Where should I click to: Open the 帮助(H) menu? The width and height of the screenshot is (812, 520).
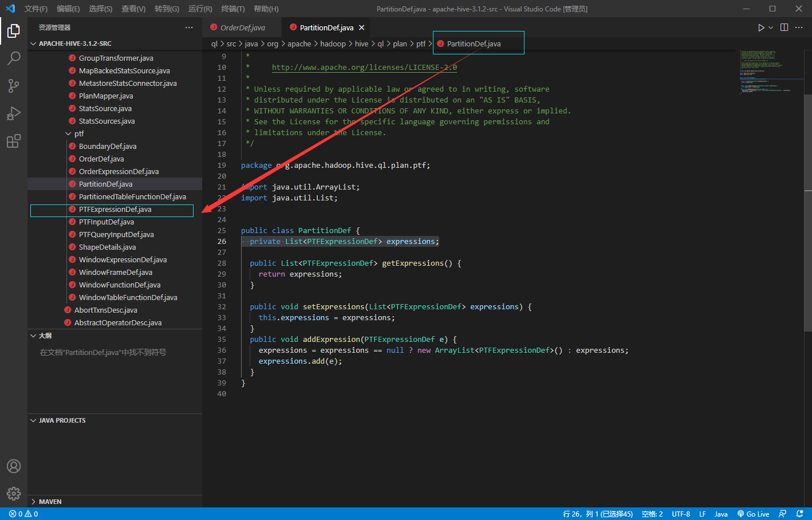click(266, 9)
